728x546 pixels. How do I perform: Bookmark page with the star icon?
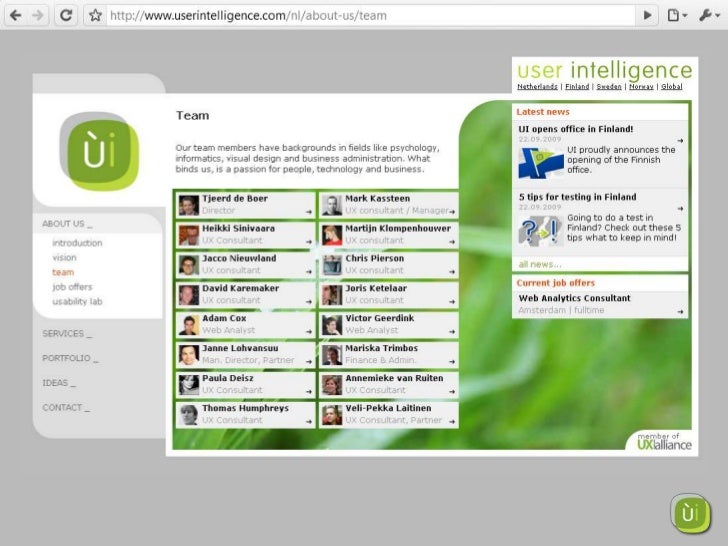click(95, 15)
